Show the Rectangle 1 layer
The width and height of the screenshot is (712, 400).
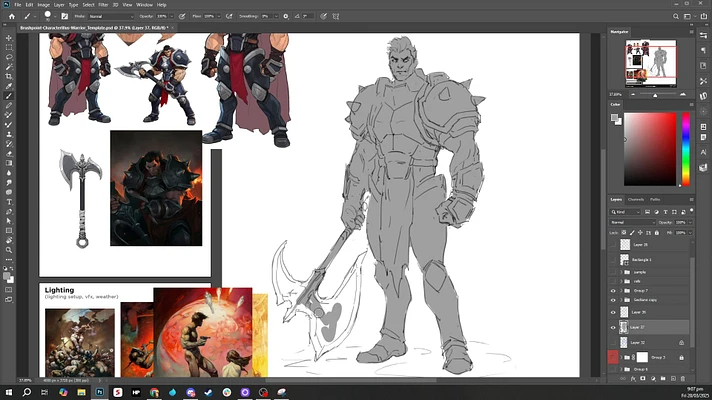click(x=613, y=260)
